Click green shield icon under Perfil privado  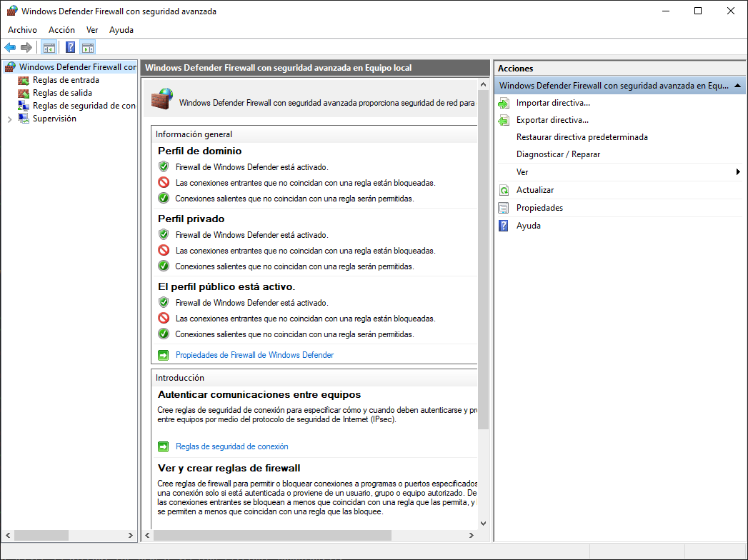point(164,234)
